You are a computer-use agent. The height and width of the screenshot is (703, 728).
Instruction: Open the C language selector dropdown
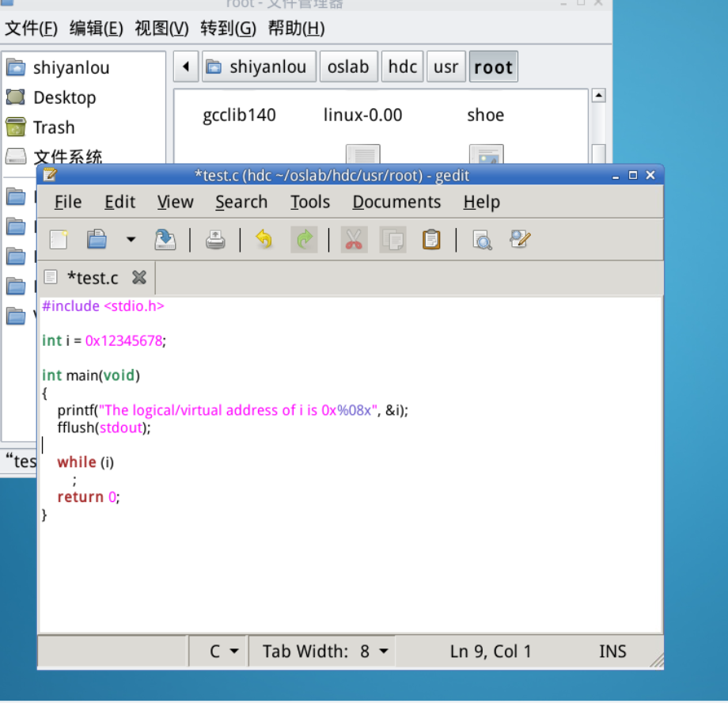[224, 652]
